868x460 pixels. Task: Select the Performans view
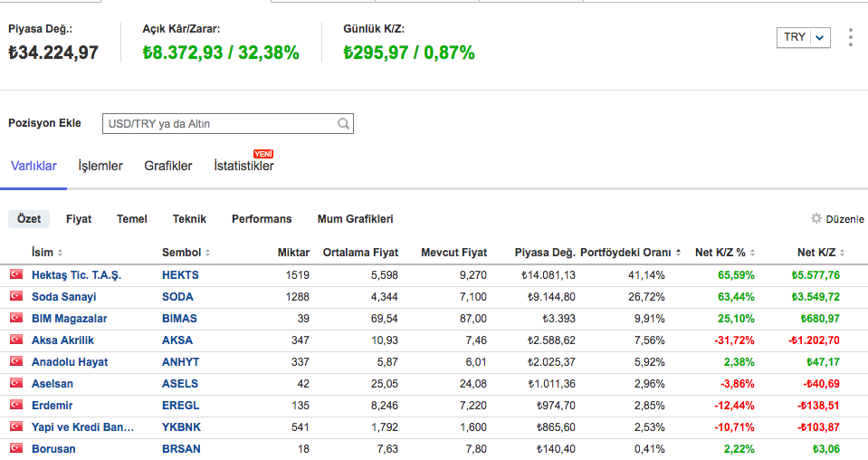pyautogui.click(x=262, y=218)
